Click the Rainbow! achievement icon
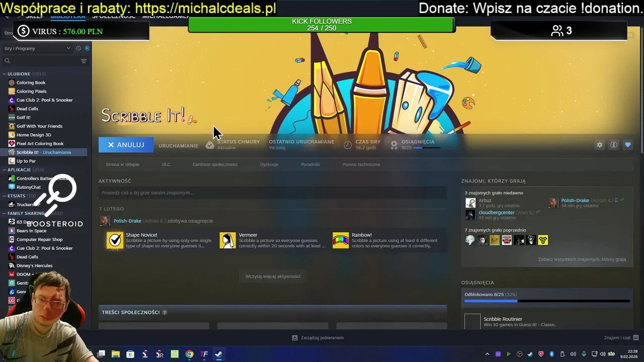 click(341, 240)
